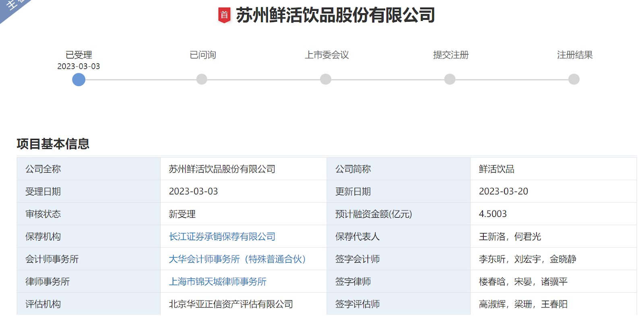The height and width of the screenshot is (316, 644).
Task: Click the 审核状态 value 新受理
Action: (x=182, y=214)
